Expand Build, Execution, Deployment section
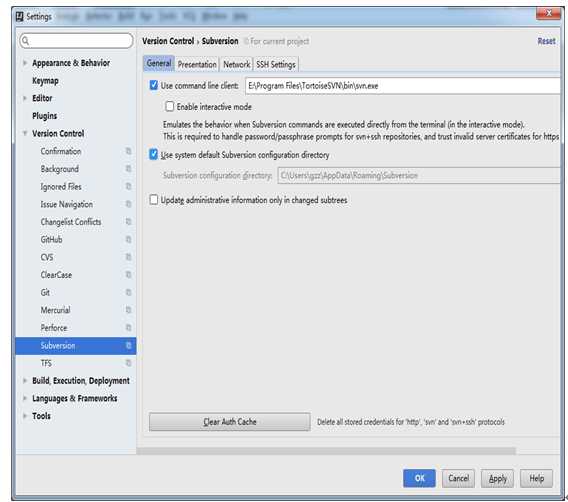Screen dimensions: 568x502 point(25,381)
